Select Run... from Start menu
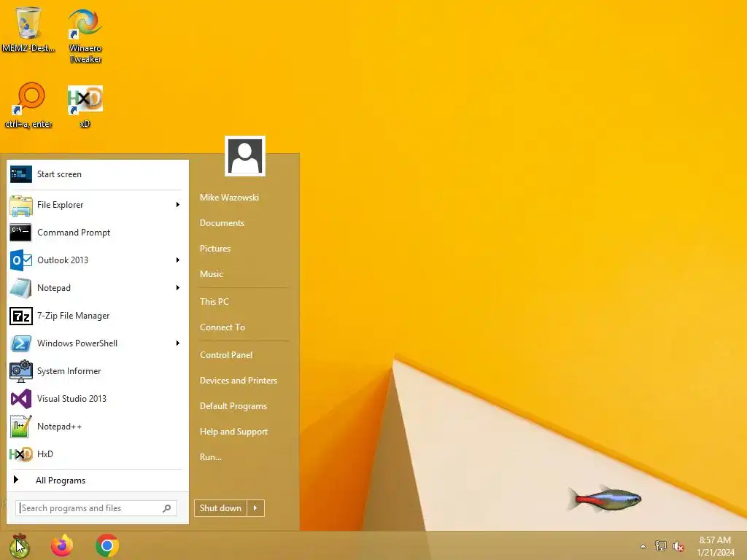The image size is (747, 560). pyautogui.click(x=211, y=457)
